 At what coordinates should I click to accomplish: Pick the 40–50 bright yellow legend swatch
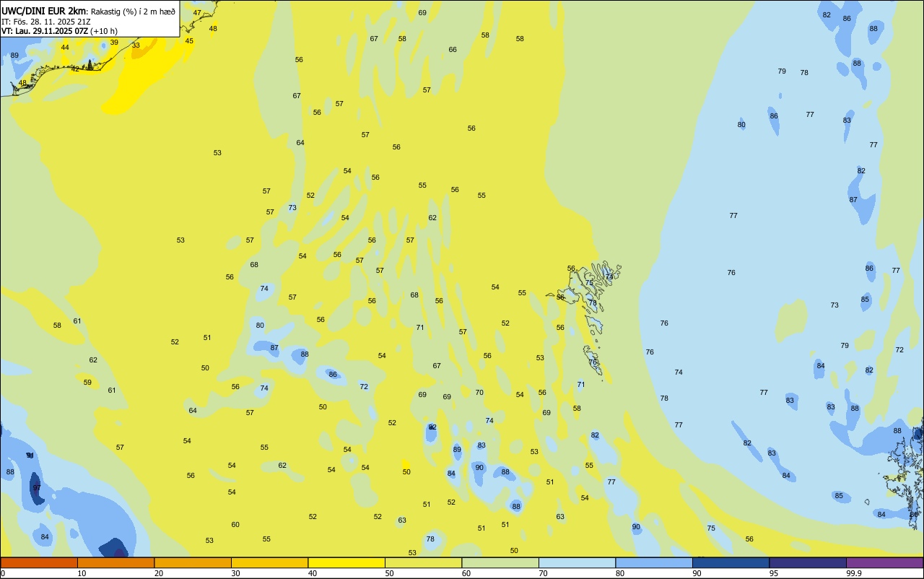coord(346,562)
